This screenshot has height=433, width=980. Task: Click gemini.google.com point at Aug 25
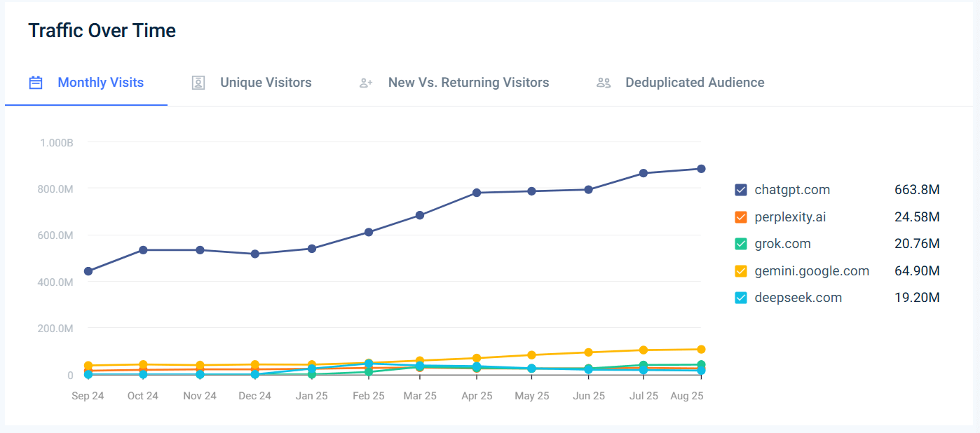(x=700, y=349)
